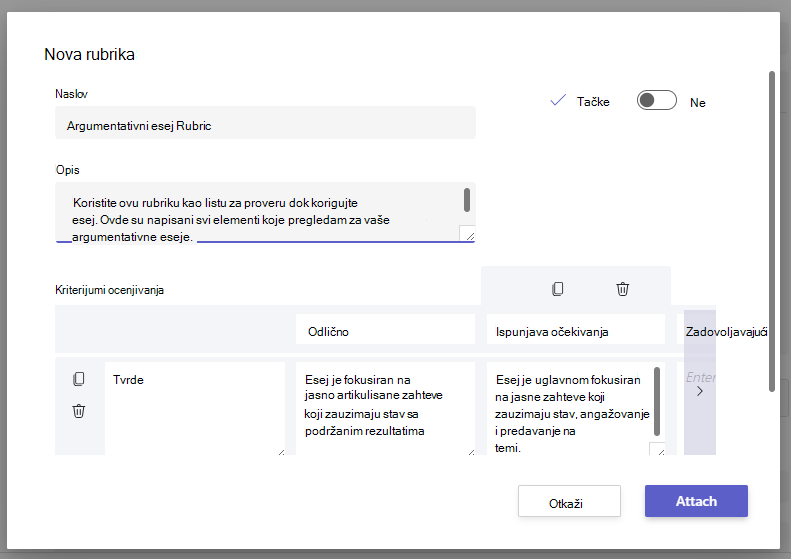Edit the Ispunjava očekivanja column header
This screenshot has width=791, height=559.
(576, 329)
